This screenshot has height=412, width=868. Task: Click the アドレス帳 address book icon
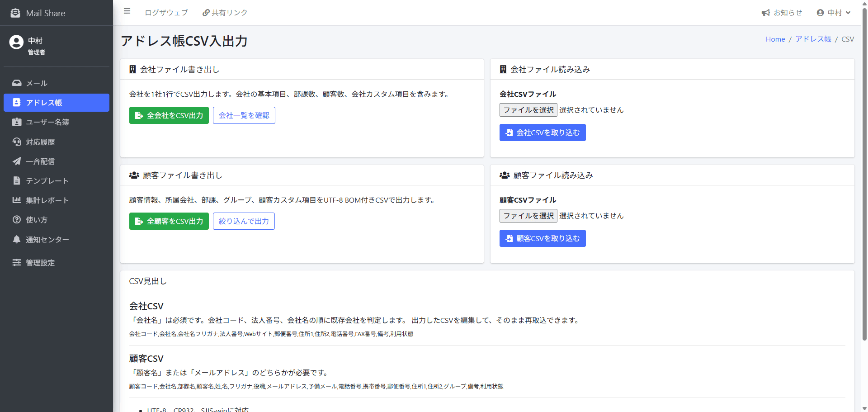17,103
